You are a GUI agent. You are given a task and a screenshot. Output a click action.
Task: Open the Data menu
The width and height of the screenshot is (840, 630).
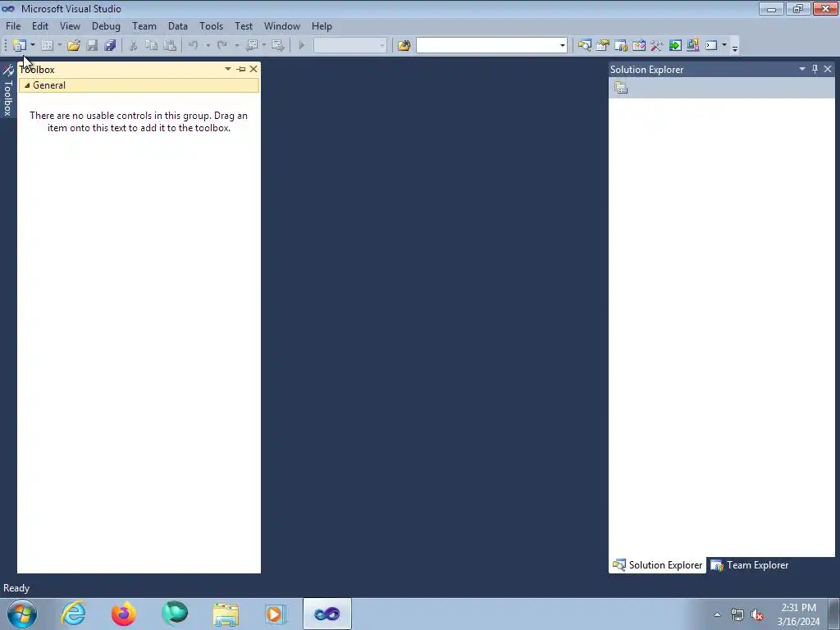(x=178, y=25)
